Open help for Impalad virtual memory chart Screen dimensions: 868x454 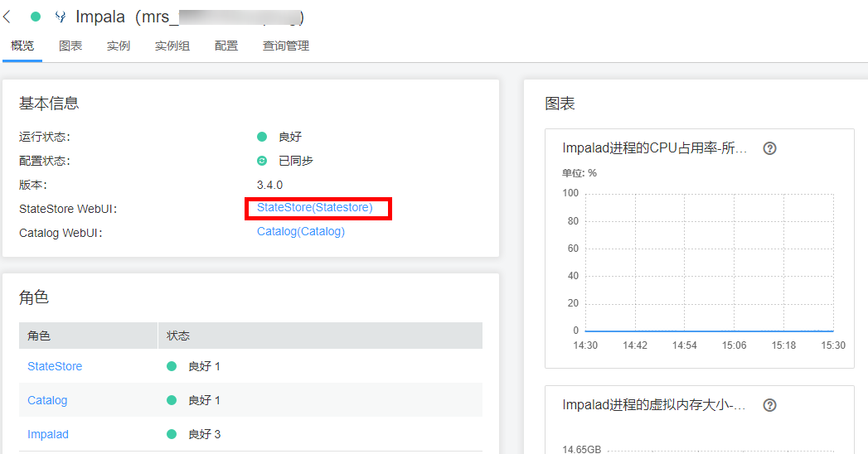coord(769,405)
